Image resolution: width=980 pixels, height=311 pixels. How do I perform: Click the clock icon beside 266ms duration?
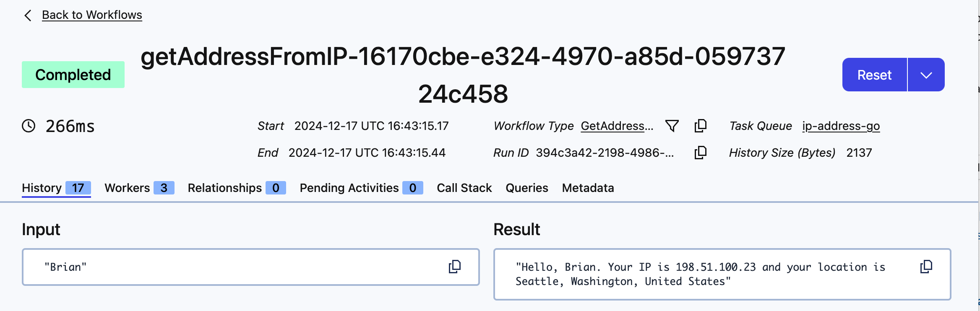tap(28, 126)
